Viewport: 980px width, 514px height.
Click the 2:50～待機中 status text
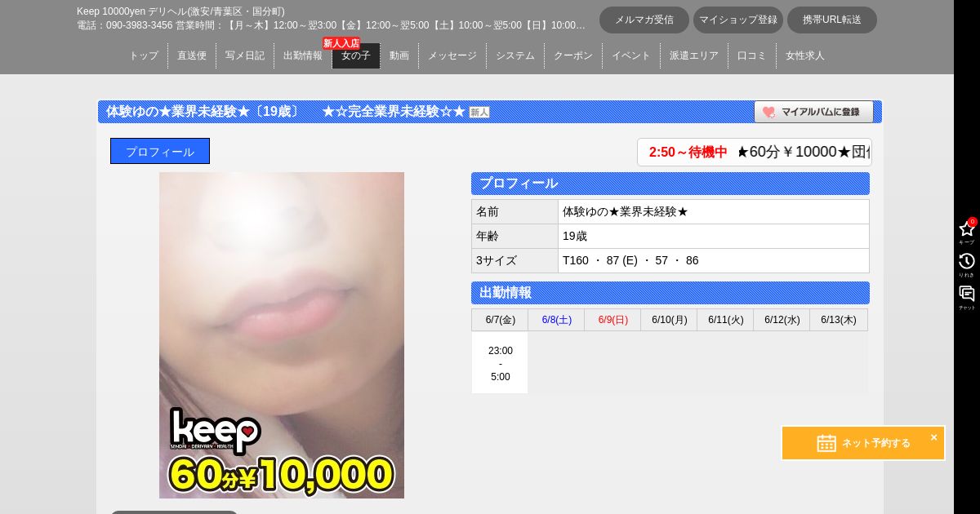click(x=688, y=152)
